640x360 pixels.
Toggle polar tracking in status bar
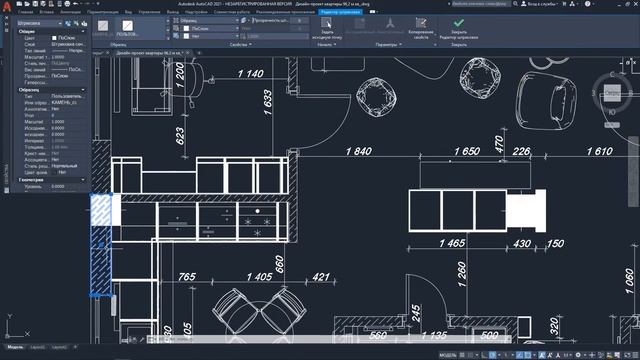pyautogui.click(x=493, y=355)
